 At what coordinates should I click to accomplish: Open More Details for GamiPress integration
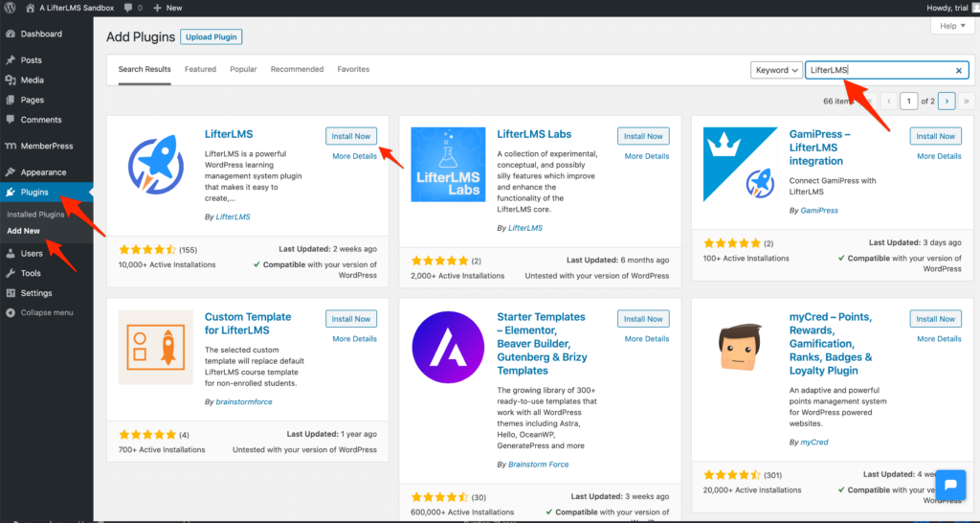tap(940, 156)
